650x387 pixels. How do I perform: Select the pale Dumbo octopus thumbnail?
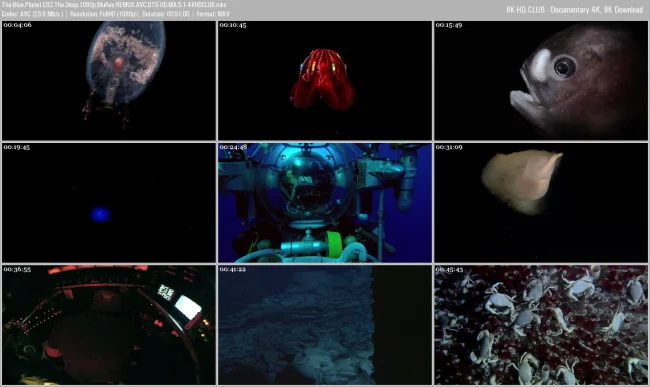pos(541,203)
